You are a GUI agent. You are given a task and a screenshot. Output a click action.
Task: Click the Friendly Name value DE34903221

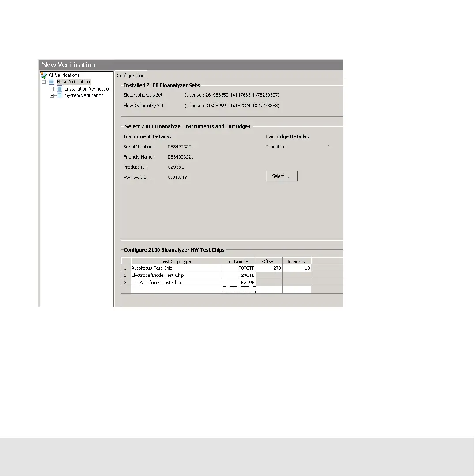point(181,157)
